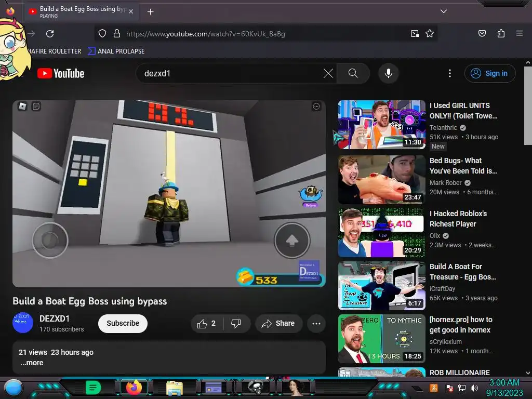Close the Build a Boat Egg Boss tab
The image size is (532, 399).
click(x=131, y=11)
